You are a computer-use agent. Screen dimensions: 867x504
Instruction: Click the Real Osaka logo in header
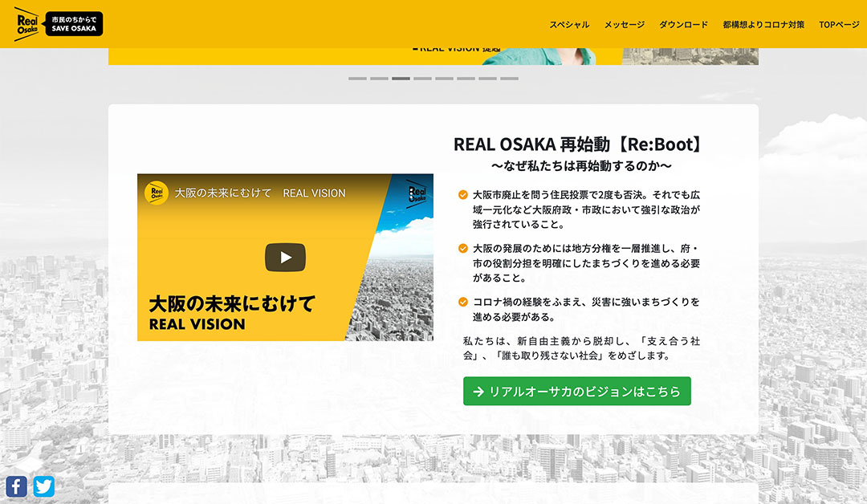click(x=27, y=24)
